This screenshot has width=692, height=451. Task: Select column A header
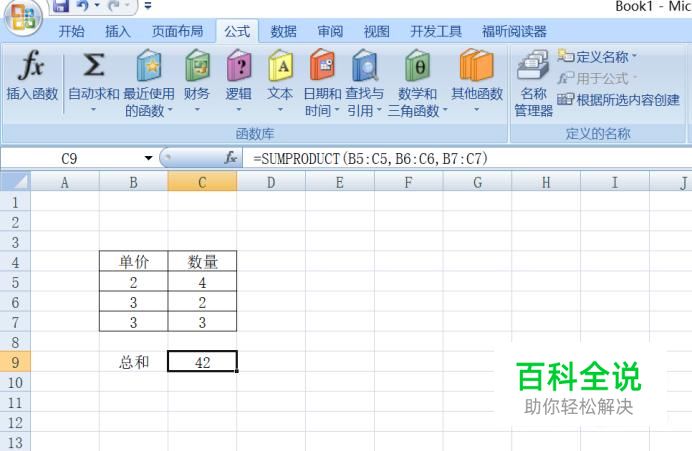(x=65, y=182)
